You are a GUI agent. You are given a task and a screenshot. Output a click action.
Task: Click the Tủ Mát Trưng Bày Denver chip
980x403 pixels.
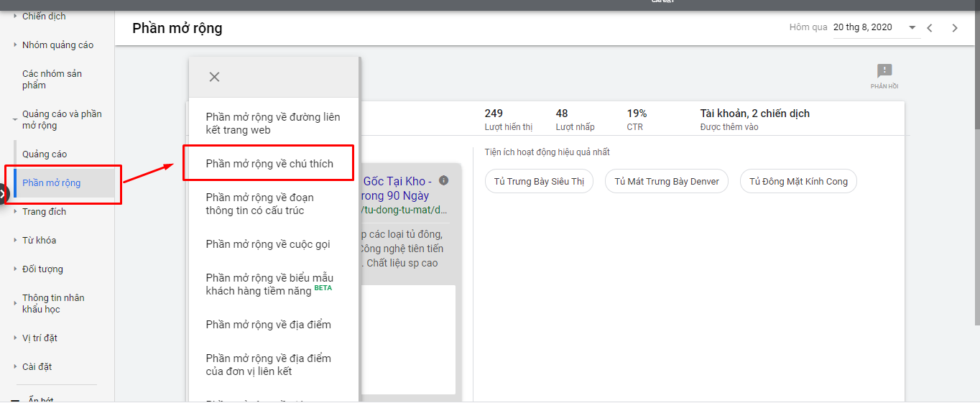pyautogui.click(x=667, y=181)
